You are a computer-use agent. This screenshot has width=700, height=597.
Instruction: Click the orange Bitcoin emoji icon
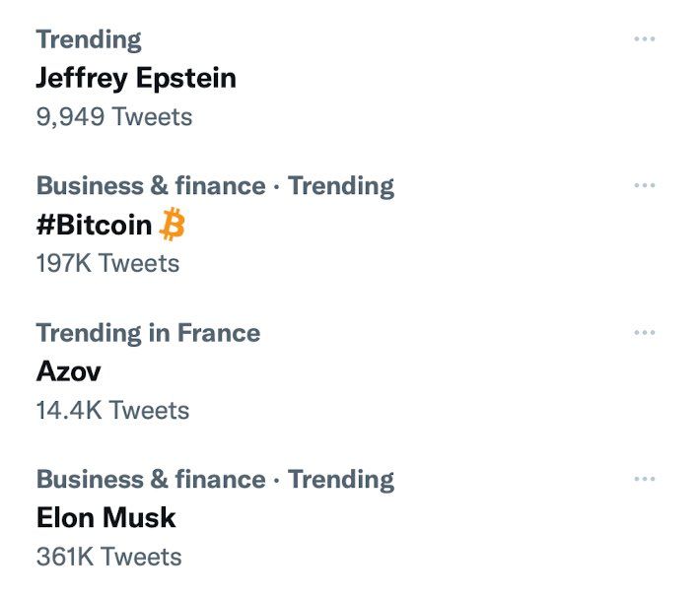coord(172,224)
